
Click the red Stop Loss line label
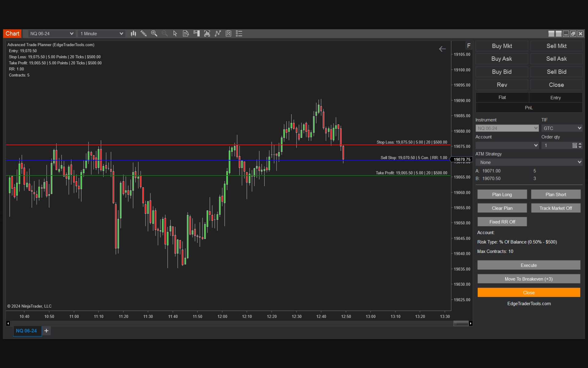412,142
